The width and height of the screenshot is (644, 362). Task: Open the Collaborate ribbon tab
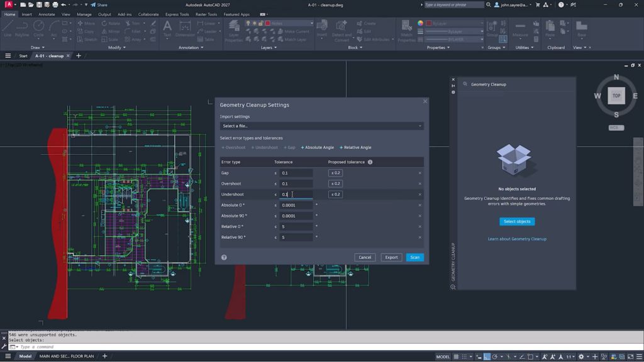click(148, 14)
